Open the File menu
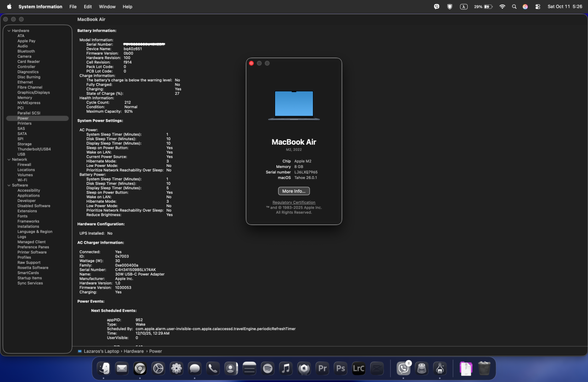Viewport: 588px width, 382px height. coord(73,7)
